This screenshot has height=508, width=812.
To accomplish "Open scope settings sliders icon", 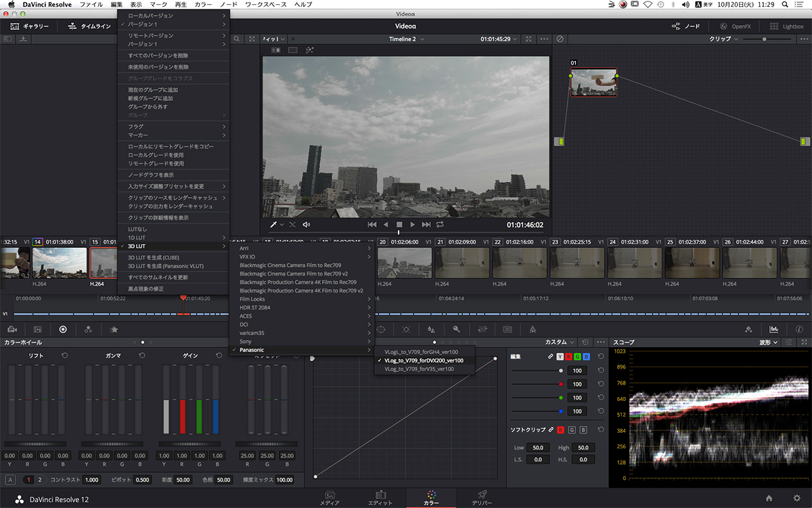I will (789, 342).
